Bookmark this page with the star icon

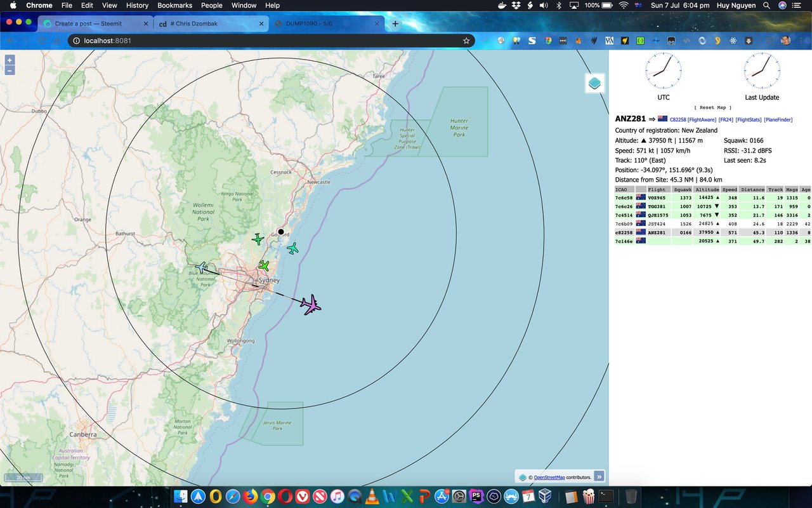(x=466, y=41)
